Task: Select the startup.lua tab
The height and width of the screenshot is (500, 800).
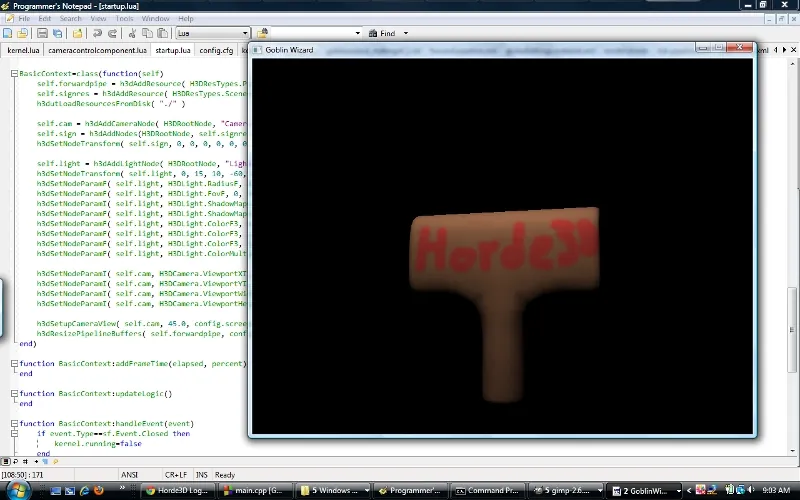Action: pyautogui.click(x=172, y=50)
